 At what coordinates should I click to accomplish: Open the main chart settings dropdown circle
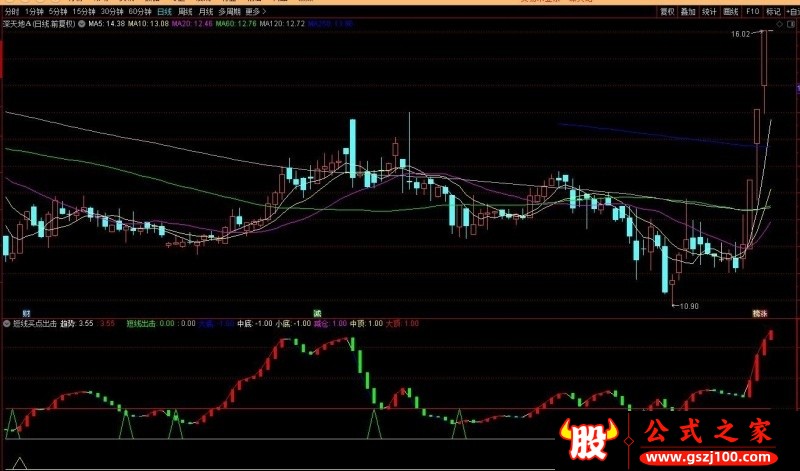click(x=82, y=24)
